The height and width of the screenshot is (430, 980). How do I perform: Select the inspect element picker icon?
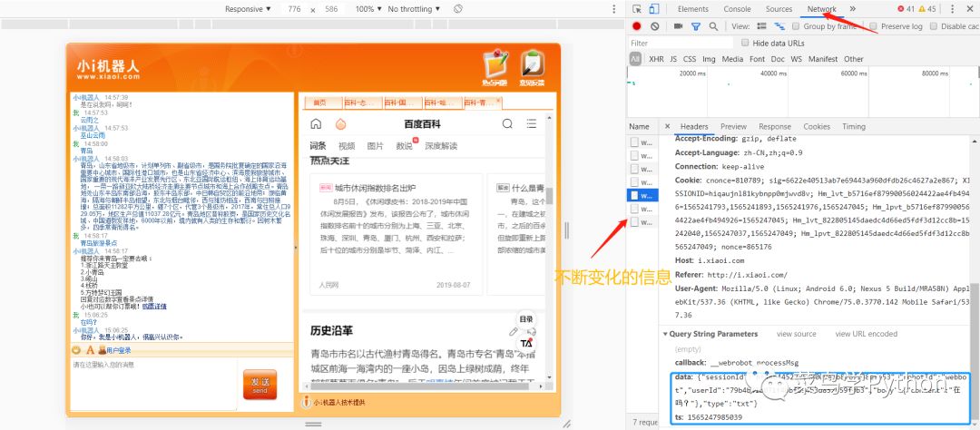[x=637, y=9]
